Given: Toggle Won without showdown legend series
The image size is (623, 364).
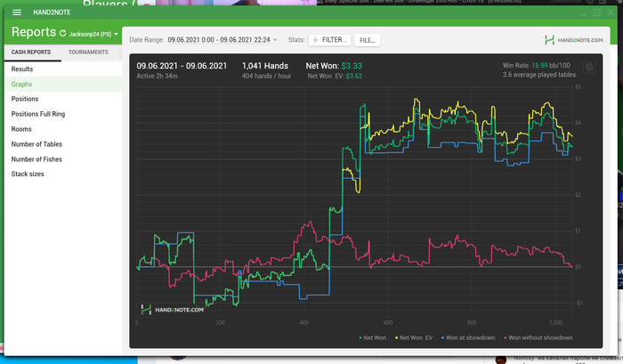Looking at the screenshot, I should click(538, 338).
